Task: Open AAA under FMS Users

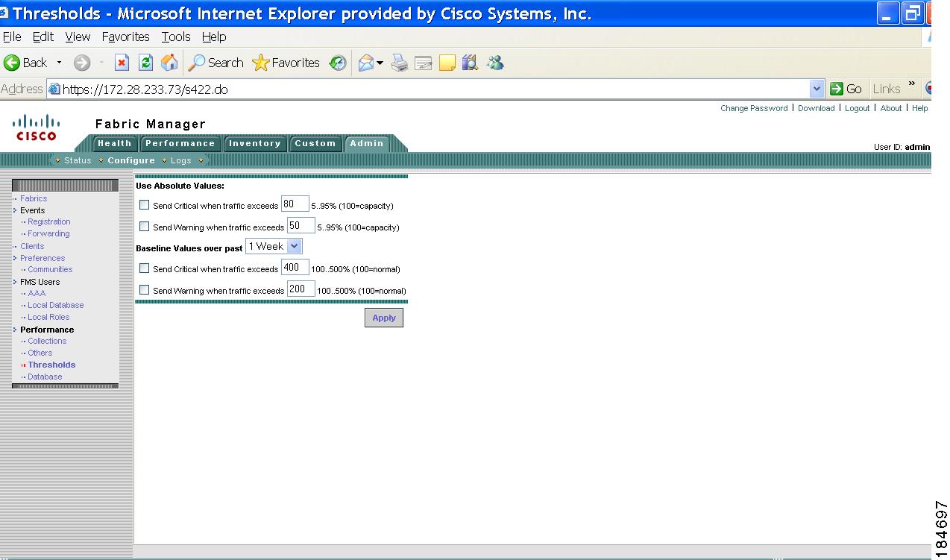Action: tap(37, 293)
